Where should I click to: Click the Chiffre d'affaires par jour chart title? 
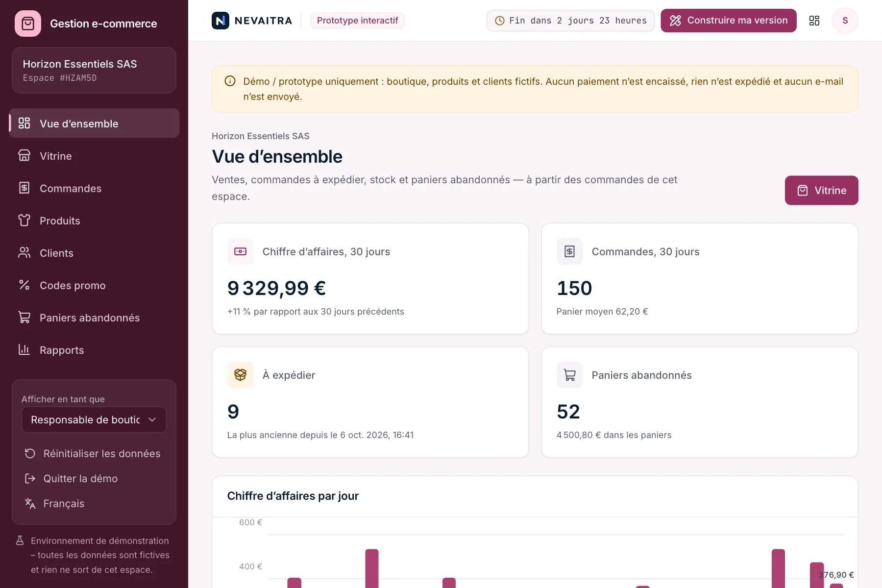[293, 496]
